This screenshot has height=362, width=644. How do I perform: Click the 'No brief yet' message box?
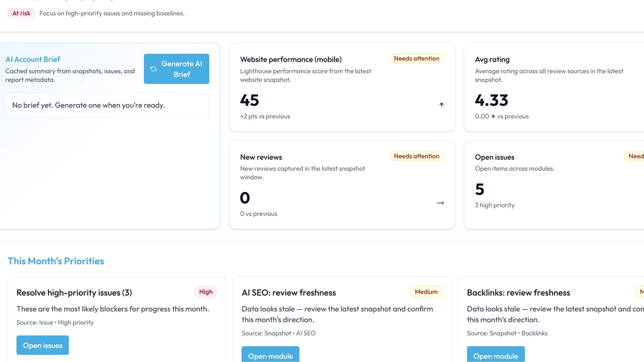coord(107,105)
